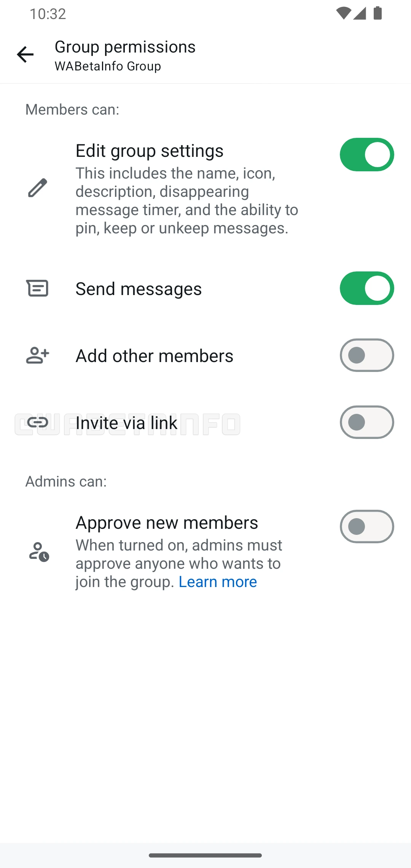Tap the Group permissions title
411x868 pixels.
125,47
